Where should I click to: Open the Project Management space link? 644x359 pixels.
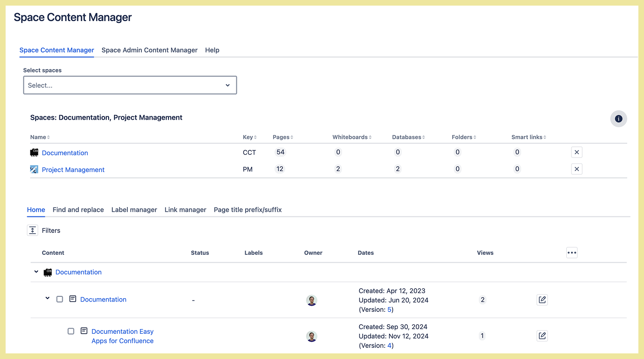point(73,170)
